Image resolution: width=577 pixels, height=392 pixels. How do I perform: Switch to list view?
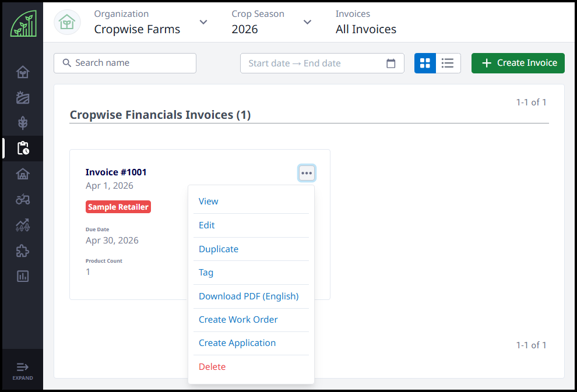pos(448,63)
